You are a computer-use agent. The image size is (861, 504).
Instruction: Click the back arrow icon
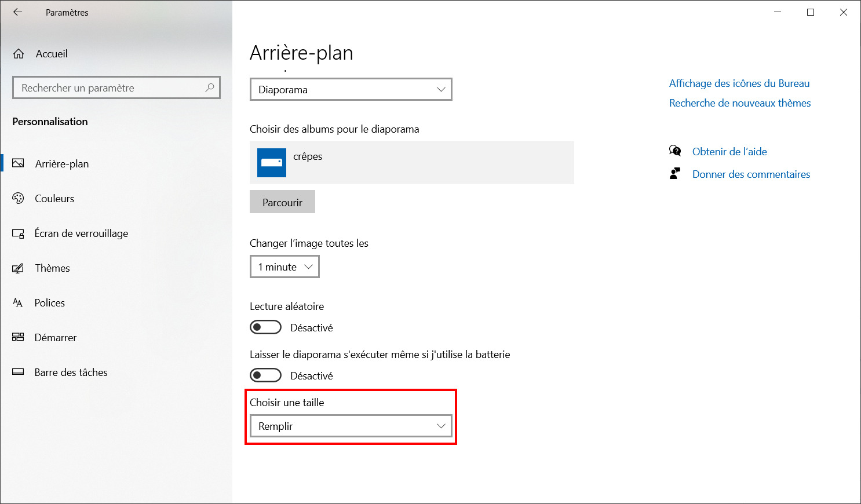(x=17, y=12)
